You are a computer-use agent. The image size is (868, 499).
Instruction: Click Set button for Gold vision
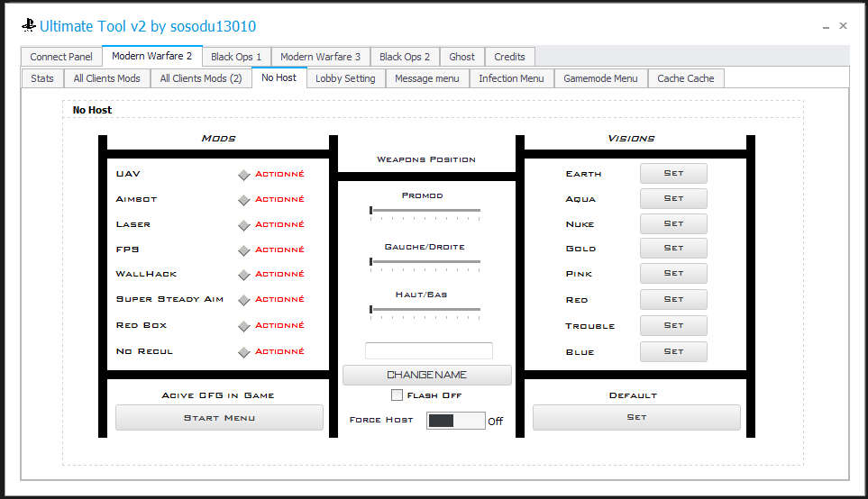[673, 248]
